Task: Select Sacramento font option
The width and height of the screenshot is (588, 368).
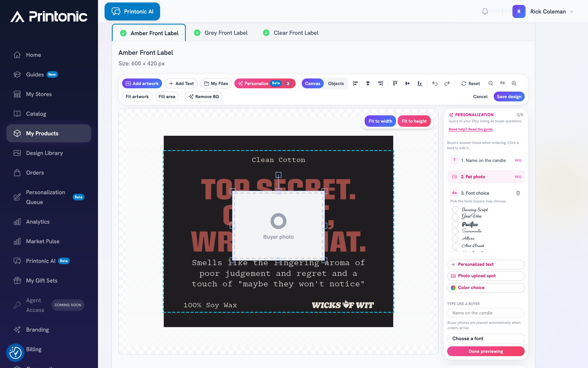Action: (x=455, y=231)
